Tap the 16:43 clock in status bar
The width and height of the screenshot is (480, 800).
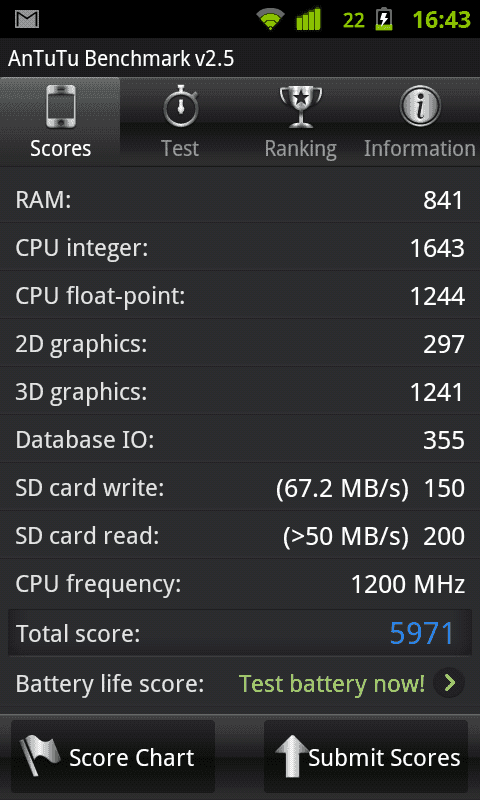[x=441, y=20]
